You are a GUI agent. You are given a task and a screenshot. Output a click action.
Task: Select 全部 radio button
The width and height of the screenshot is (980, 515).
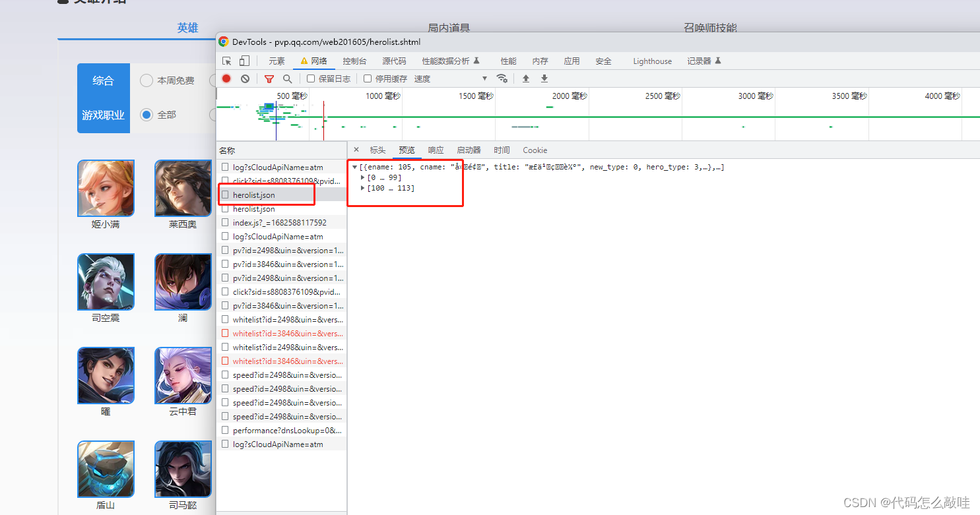coord(147,115)
